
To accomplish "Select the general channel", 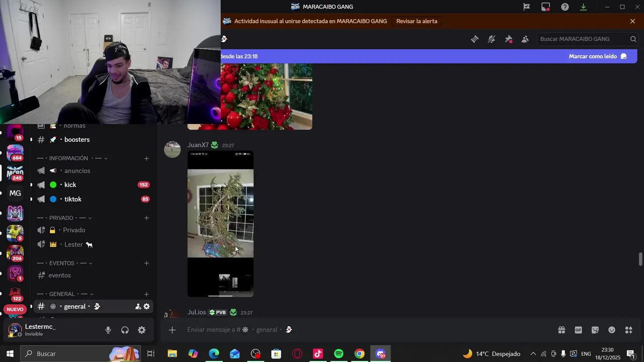I will (x=93, y=307).
